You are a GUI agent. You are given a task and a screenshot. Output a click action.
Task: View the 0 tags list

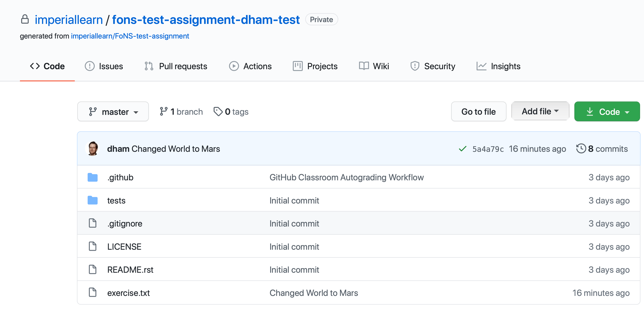[231, 111]
